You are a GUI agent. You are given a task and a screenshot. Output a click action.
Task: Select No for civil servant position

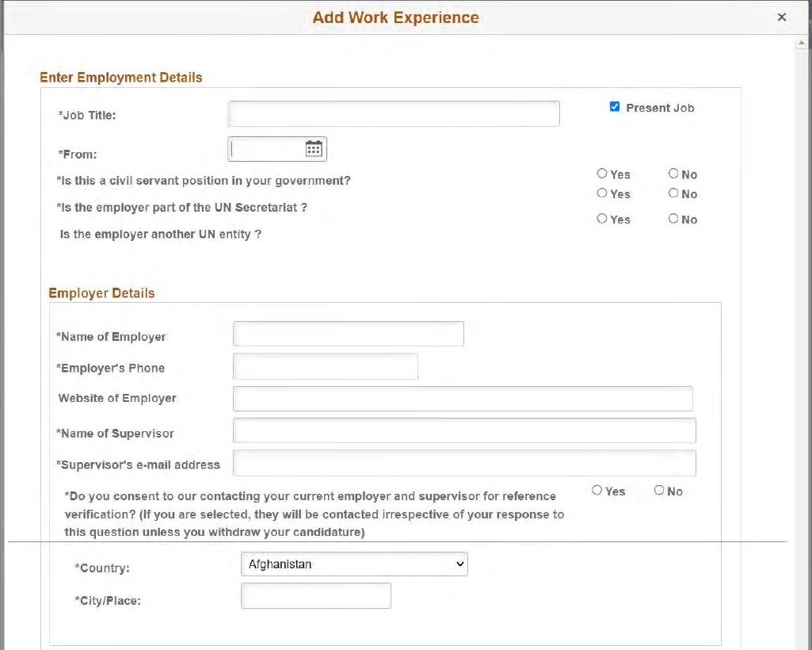click(673, 174)
